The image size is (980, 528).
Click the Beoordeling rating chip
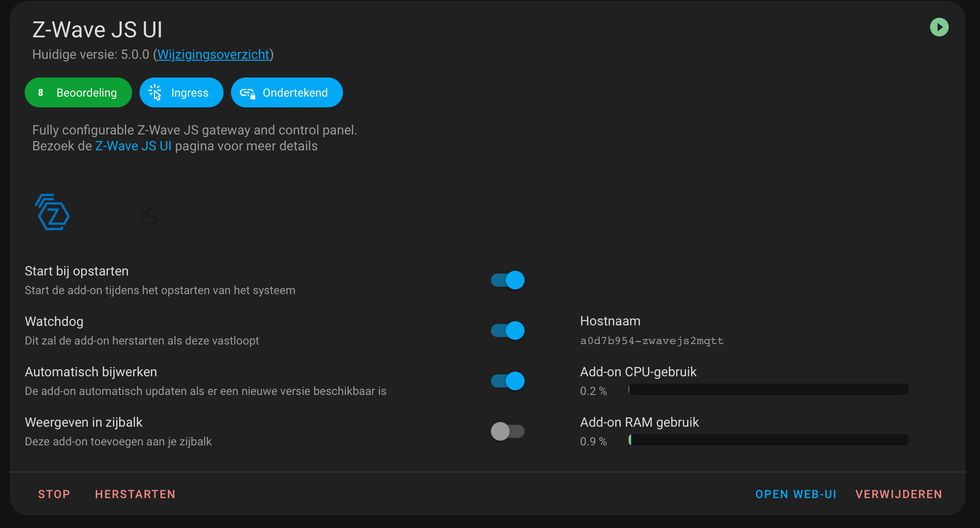point(86,93)
